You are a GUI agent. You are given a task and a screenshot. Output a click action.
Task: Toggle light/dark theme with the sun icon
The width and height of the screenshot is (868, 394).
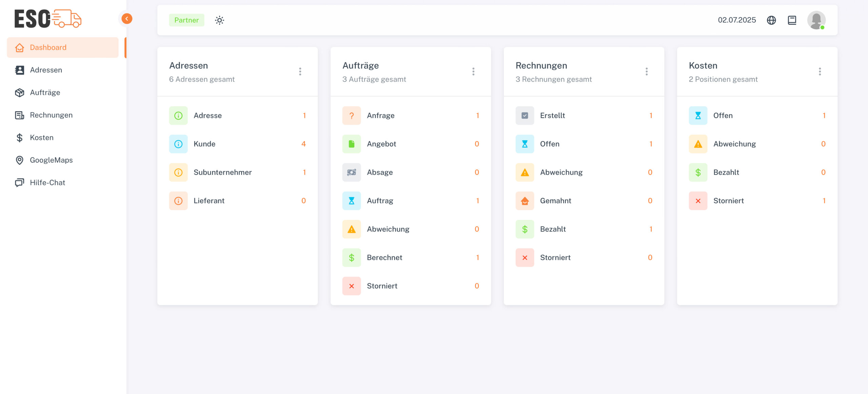tap(219, 20)
